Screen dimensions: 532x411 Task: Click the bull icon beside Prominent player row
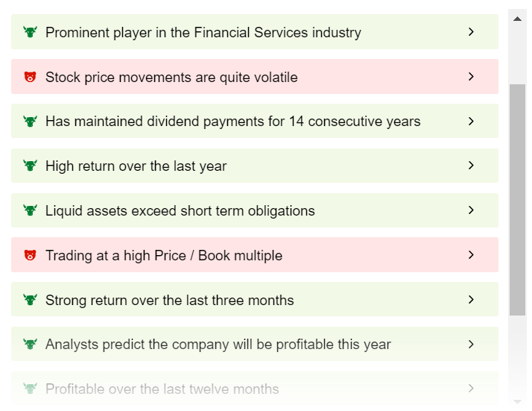point(30,32)
